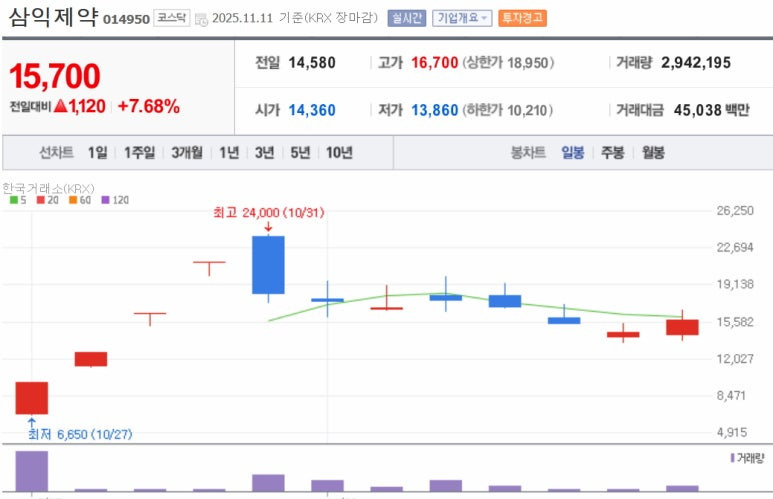Click the last red candlestick on the right

682,327
